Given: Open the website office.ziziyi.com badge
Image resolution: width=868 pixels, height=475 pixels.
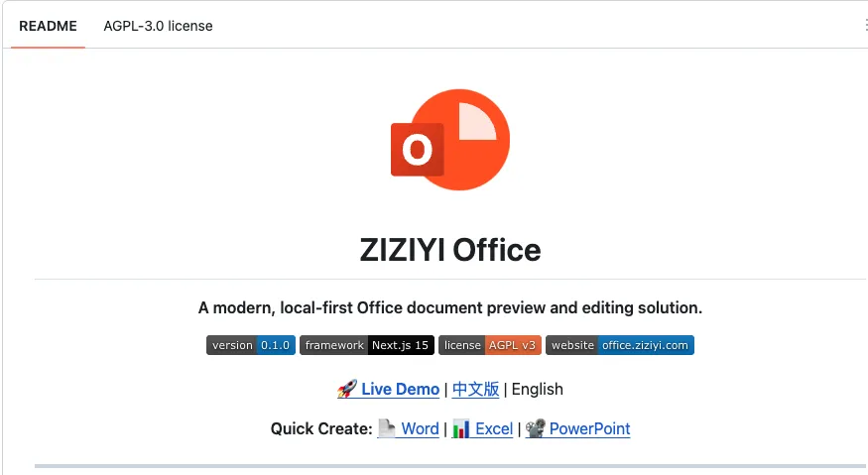Looking at the screenshot, I should [x=619, y=345].
